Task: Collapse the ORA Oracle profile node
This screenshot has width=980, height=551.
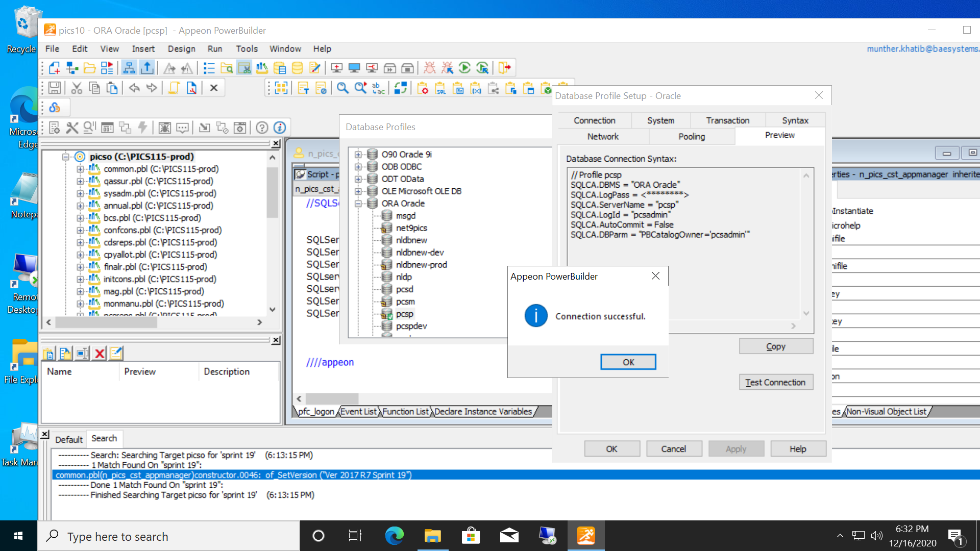Action: coord(358,204)
